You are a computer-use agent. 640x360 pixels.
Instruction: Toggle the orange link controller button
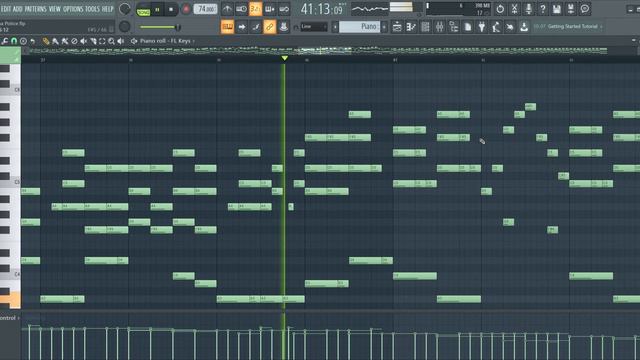click(269, 27)
